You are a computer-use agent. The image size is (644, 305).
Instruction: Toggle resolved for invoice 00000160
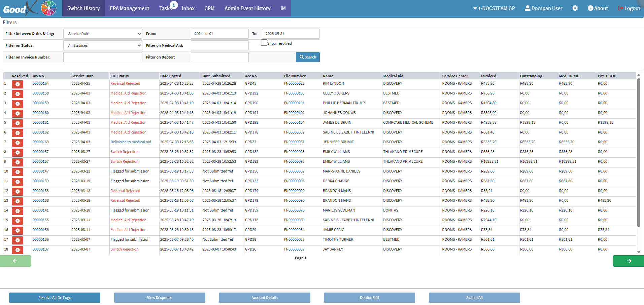tap(18, 113)
